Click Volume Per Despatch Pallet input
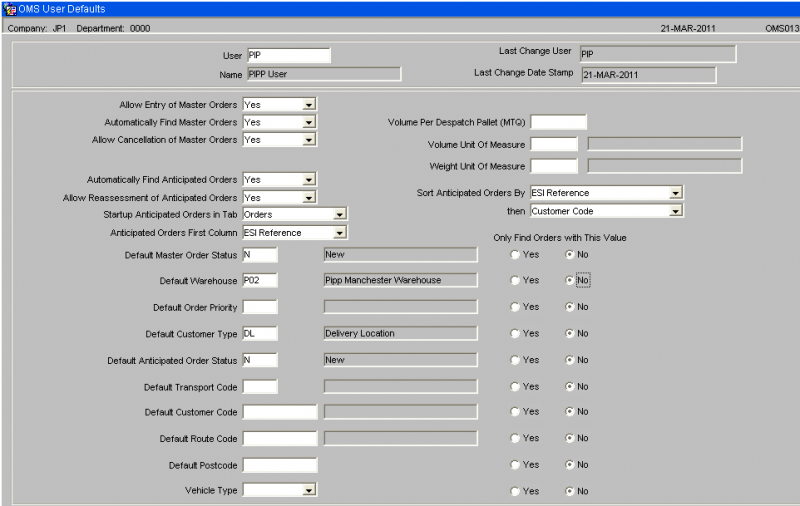The width and height of the screenshot is (800, 506). point(558,122)
